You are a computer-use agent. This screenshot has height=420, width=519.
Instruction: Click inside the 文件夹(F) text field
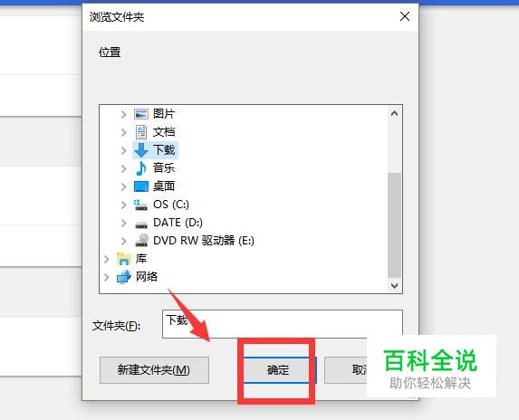click(x=283, y=324)
